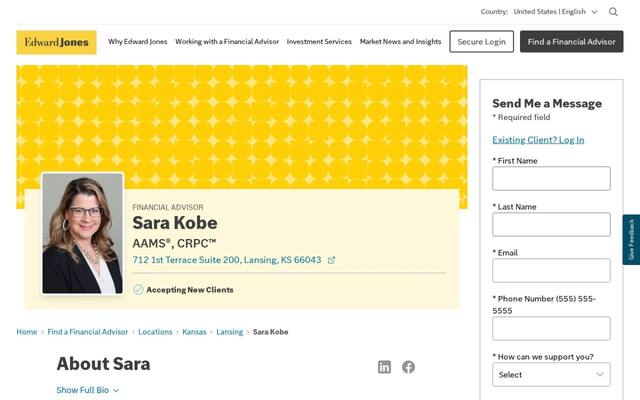Open the Kansas breadcrumb

click(x=194, y=332)
